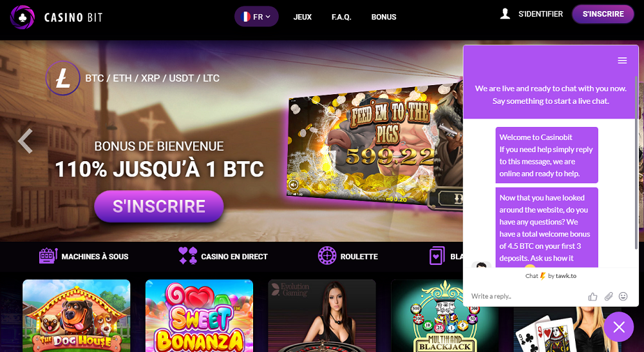Open the emoji picker in chat
This screenshot has width=644, height=352.
623,296
